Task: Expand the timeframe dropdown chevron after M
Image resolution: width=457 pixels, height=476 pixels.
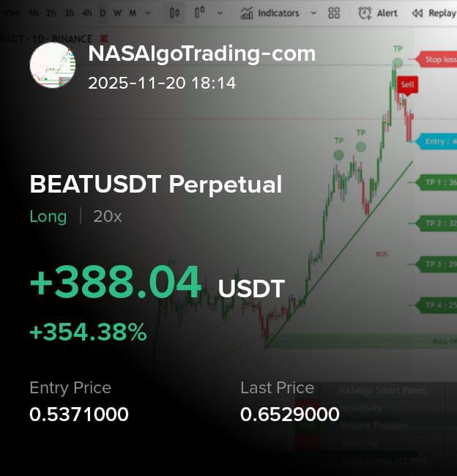Action: coord(148,13)
